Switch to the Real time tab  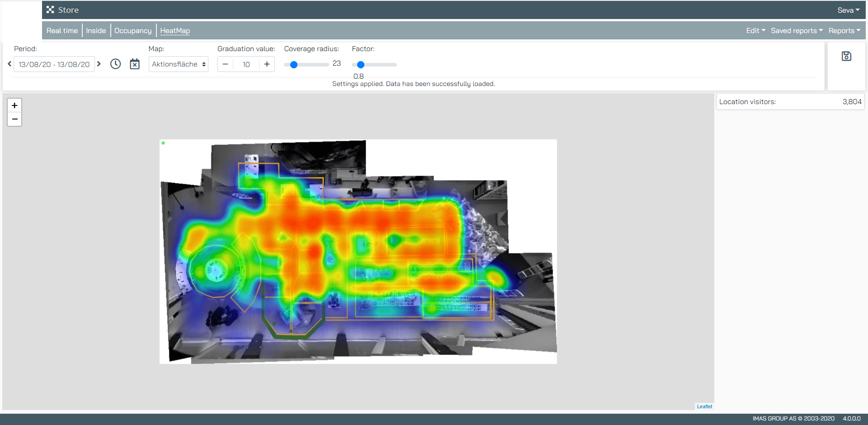(62, 31)
